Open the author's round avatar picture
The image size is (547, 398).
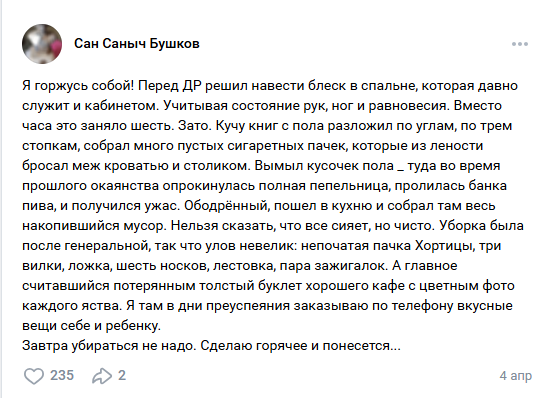point(42,44)
